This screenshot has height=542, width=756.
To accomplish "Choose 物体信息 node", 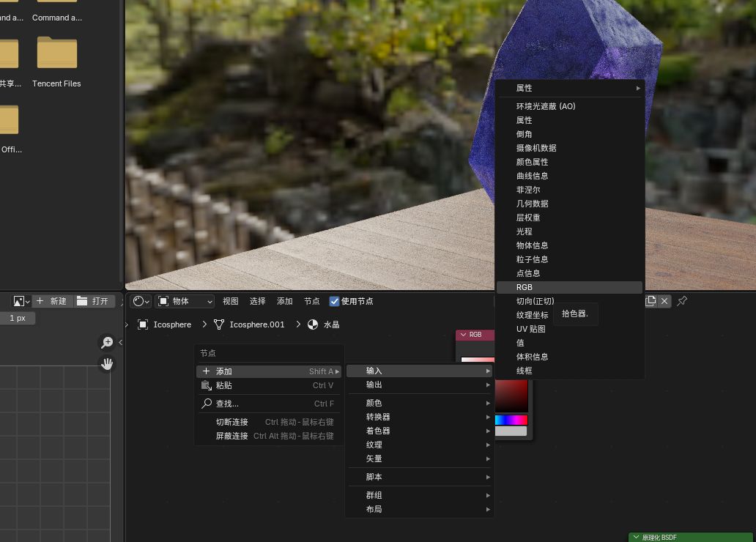I will 569,245.
